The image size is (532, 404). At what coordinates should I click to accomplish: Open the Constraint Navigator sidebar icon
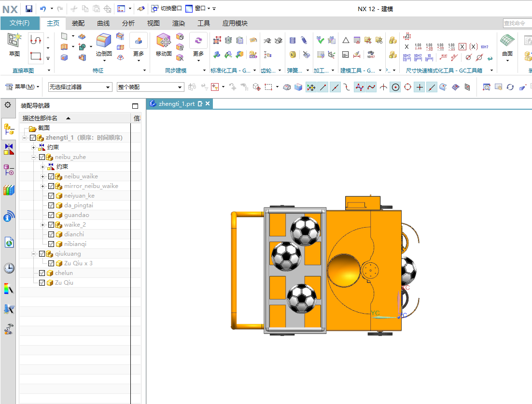[9, 149]
